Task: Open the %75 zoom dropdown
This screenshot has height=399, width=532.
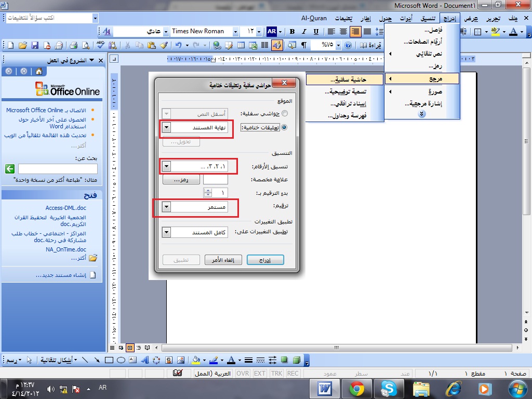Action: (338, 45)
